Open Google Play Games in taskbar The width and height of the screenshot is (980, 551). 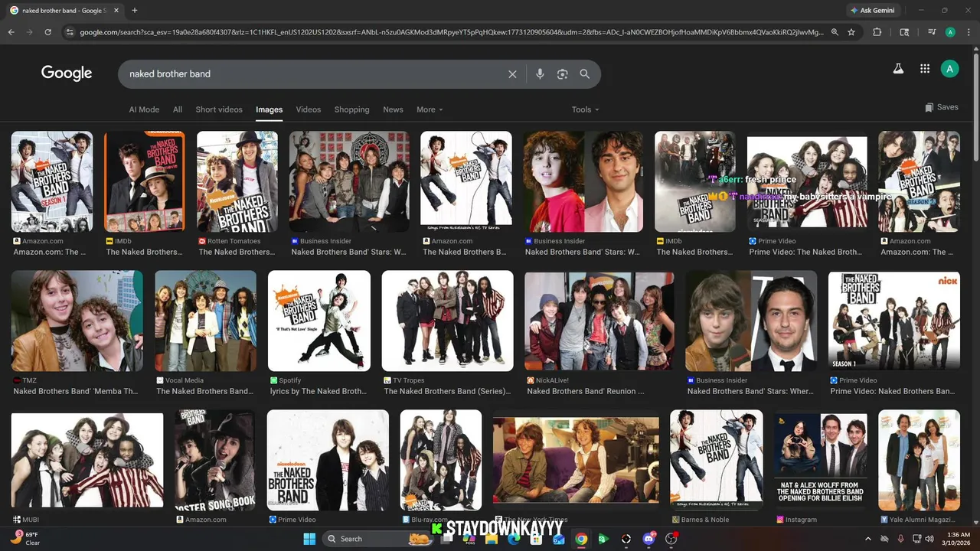click(x=603, y=539)
